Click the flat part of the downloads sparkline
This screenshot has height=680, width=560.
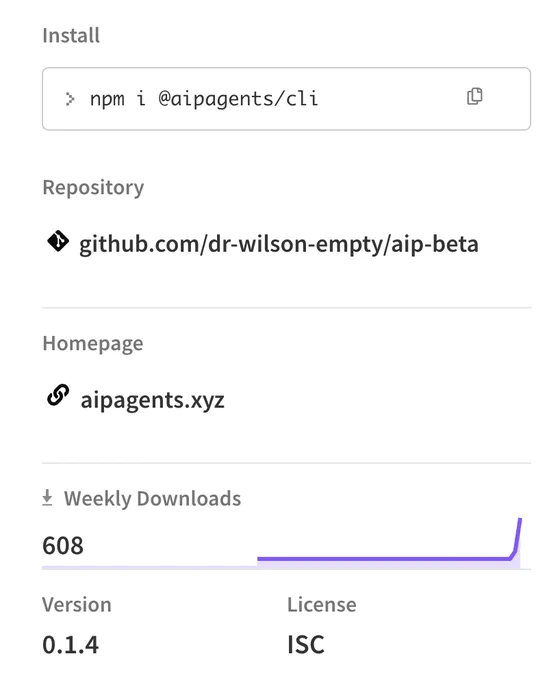pyautogui.click(x=383, y=559)
